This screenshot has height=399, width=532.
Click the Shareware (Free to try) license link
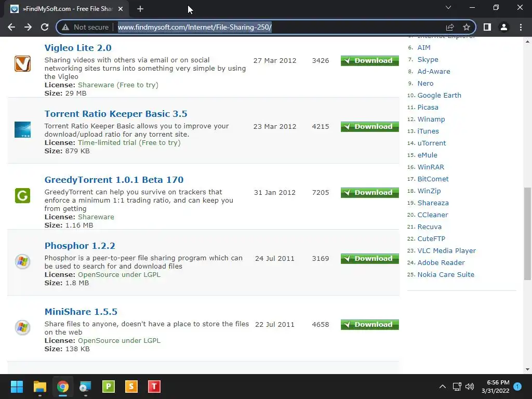coord(118,85)
